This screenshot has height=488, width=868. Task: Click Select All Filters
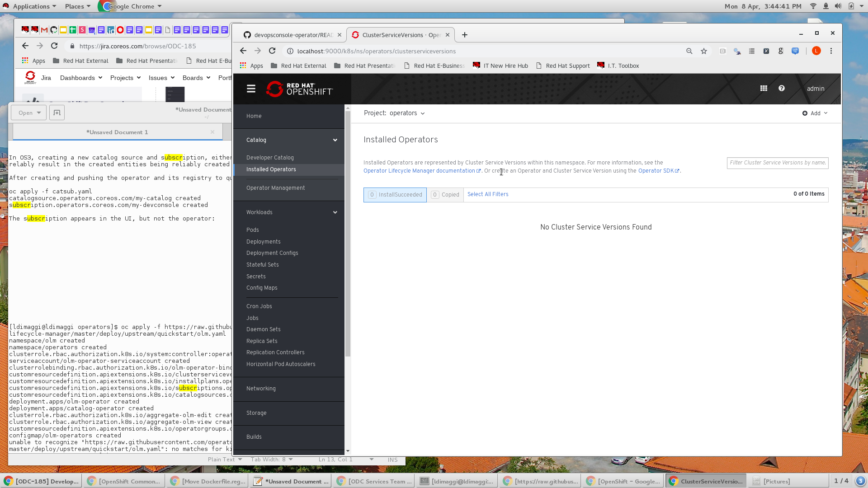pyautogui.click(x=488, y=194)
